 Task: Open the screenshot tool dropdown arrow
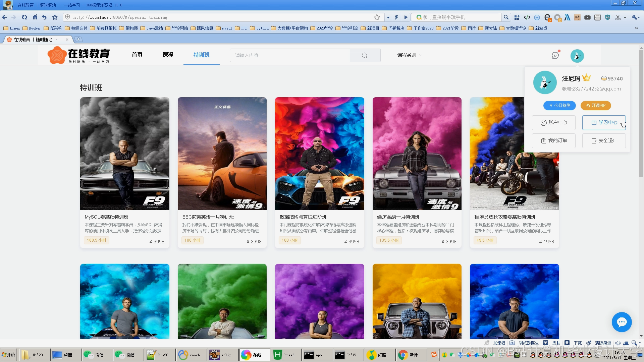pyautogui.click(x=625, y=17)
